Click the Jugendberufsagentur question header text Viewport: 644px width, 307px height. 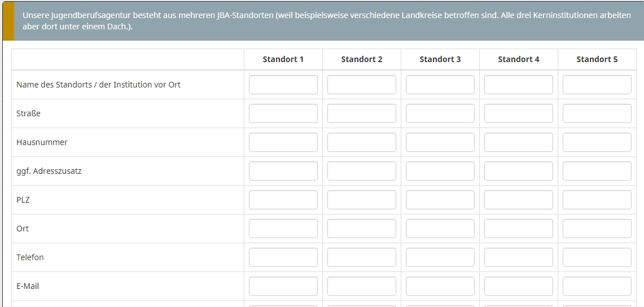click(326, 21)
